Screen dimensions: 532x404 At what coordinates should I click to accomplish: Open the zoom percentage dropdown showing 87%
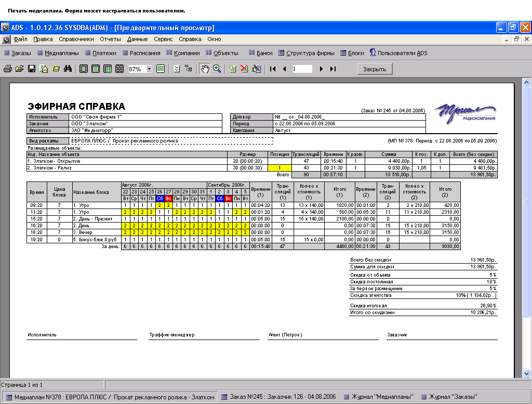[149, 69]
